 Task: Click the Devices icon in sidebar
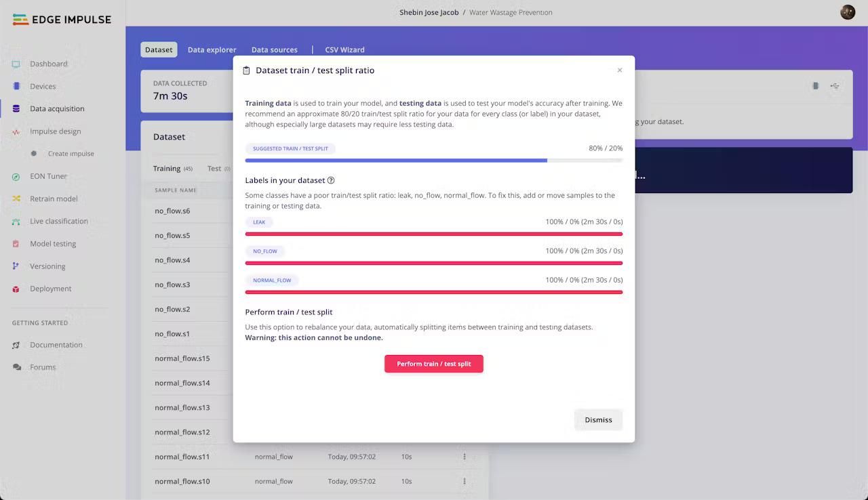[16, 87]
